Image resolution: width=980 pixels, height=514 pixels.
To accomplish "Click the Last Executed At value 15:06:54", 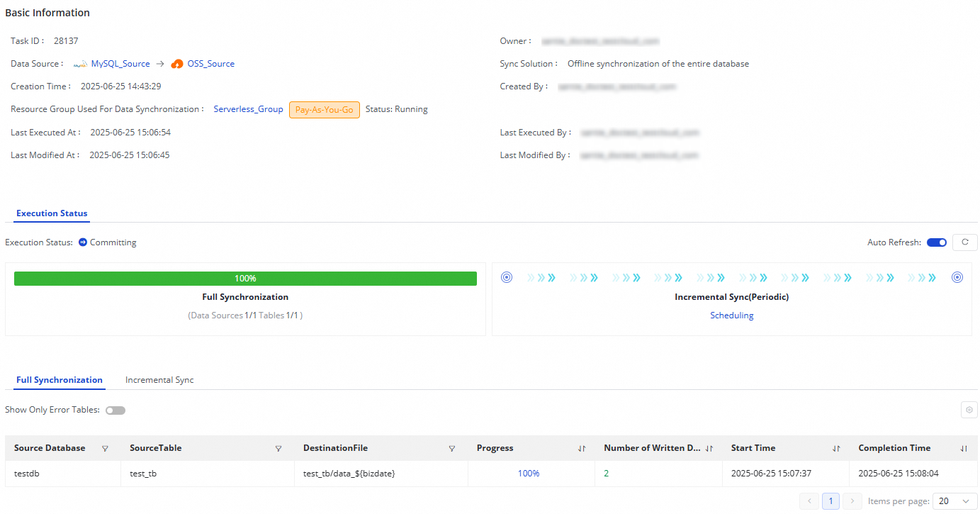I will (130, 133).
